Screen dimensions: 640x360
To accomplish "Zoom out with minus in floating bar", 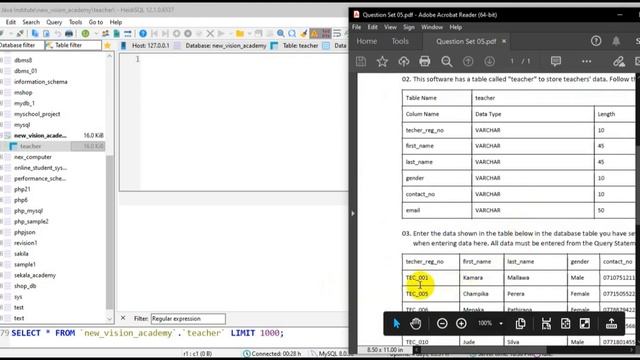I will coord(442,323).
